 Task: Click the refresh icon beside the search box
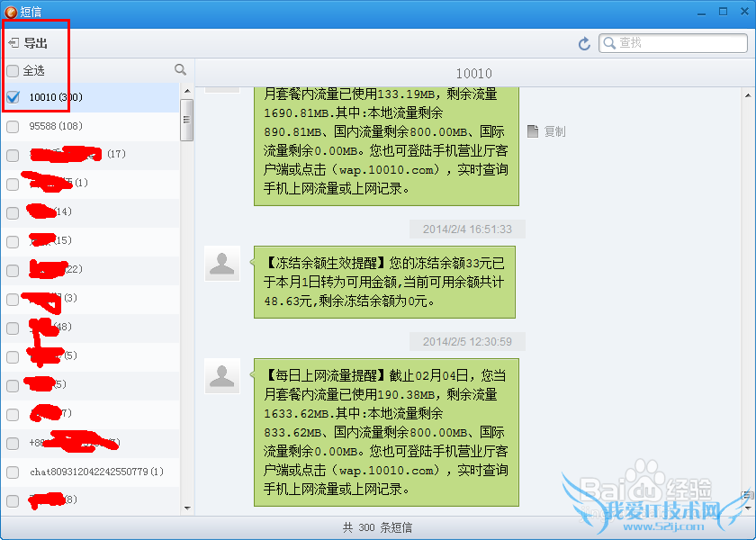(x=584, y=44)
